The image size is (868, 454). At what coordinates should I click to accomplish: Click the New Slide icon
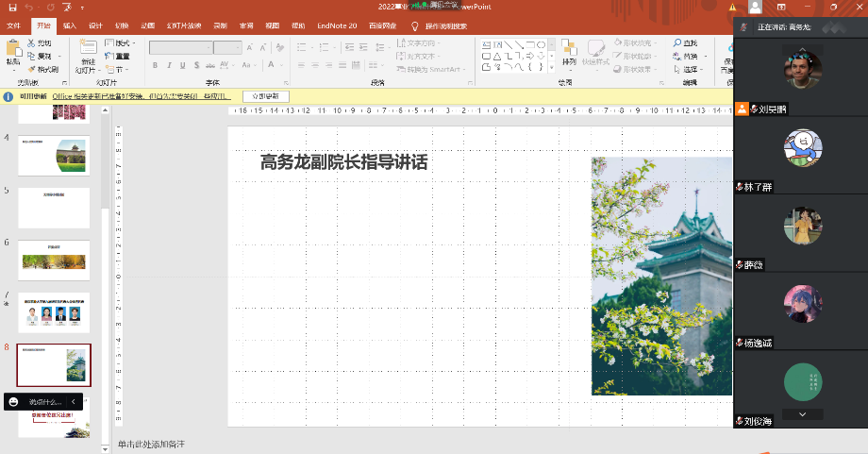[88, 48]
